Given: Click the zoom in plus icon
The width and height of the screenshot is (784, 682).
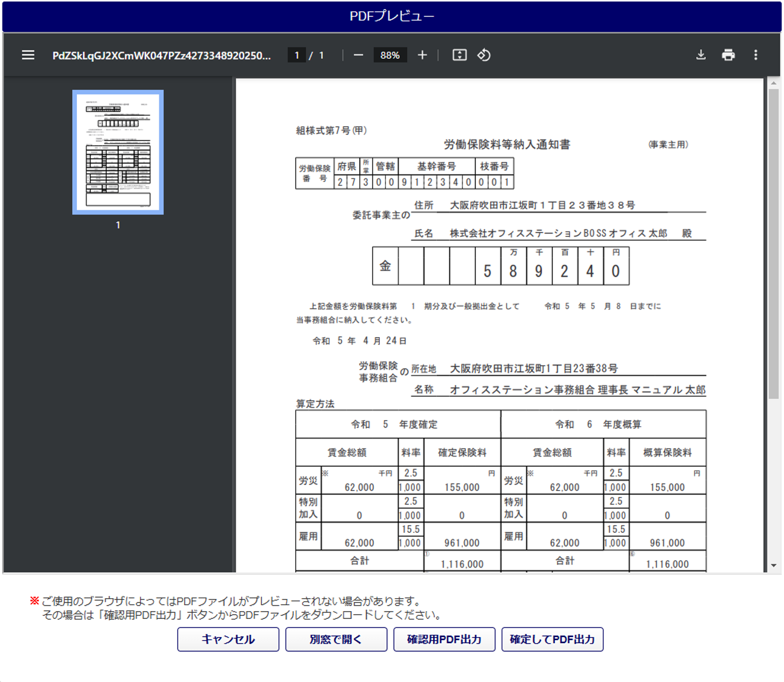Looking at the screenshot, I should coord(422,55).
